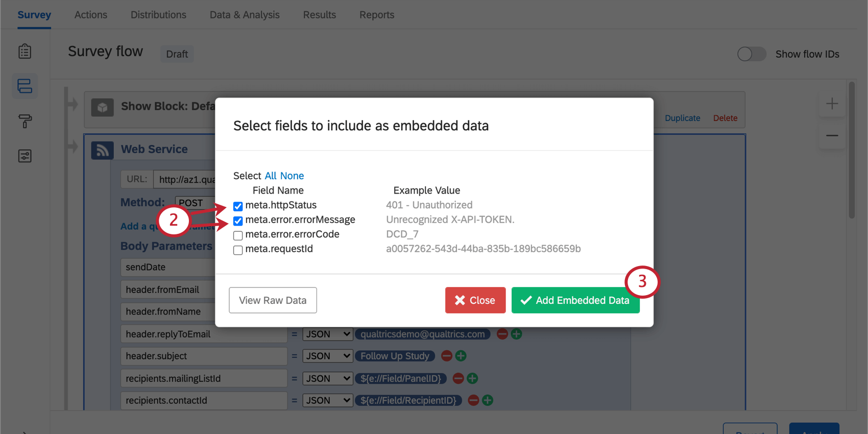Click the zoom out minus icon
Viewport: 868px width, 434px height.
(832, 136)
